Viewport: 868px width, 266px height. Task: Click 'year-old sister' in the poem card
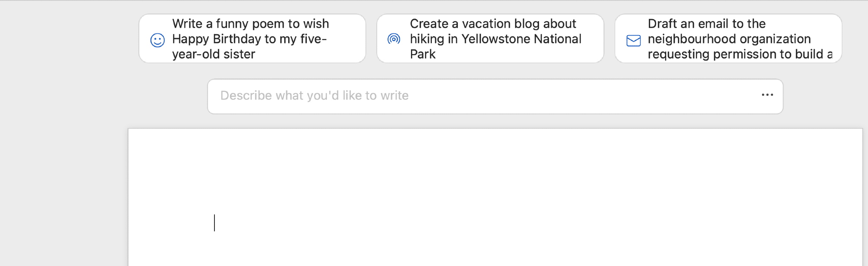[214, 54]
